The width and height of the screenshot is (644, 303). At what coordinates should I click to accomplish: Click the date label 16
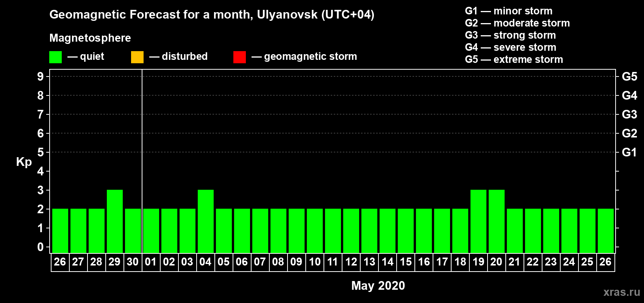(x=424, y=262)
